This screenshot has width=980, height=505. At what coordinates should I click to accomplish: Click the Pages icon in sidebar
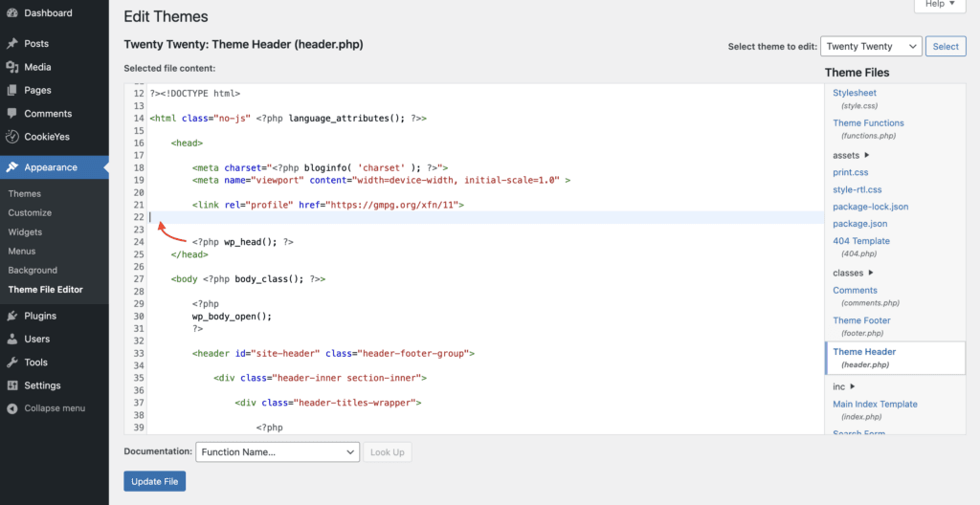tap(11, 90)
